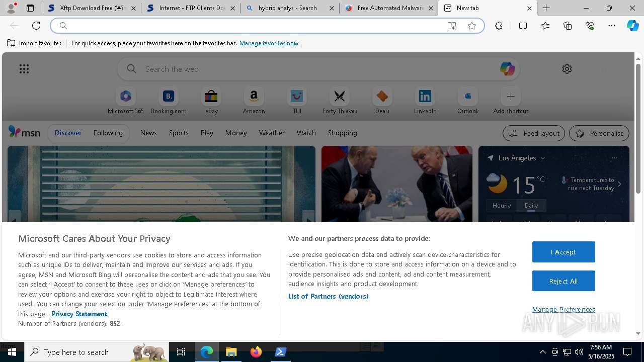Open the Favorites hub icon

[x=545, y=26]
